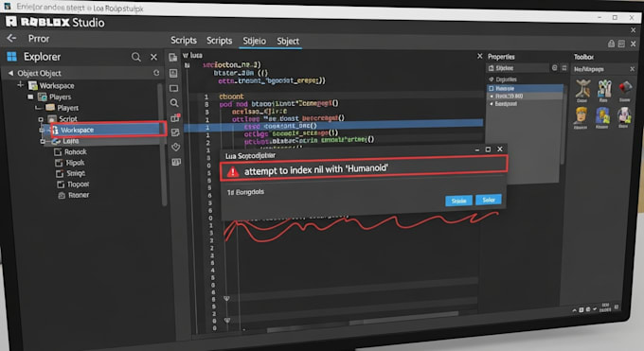Collapse the Players tree node
Image resolution: width=644 pixels, height=351 pixels.
pyautogui.click(x=30, y=97)
